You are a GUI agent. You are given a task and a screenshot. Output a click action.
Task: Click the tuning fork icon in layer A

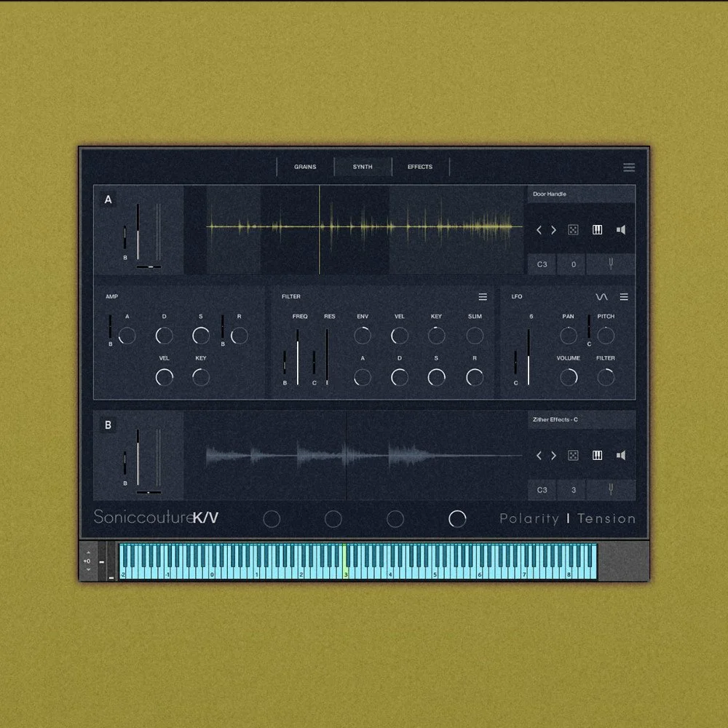click(x=611, y=264)
